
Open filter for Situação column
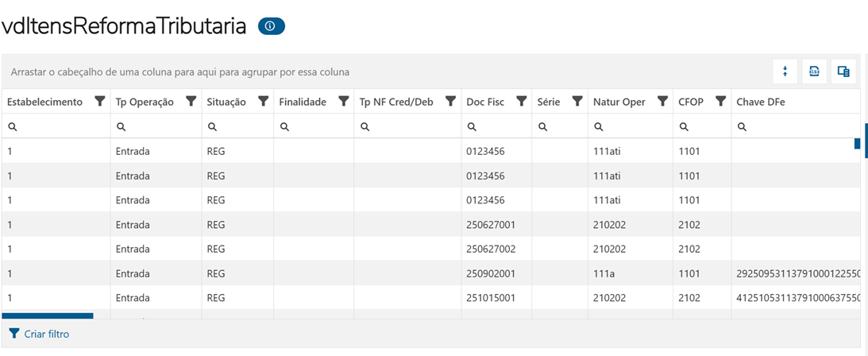[264, 102]
